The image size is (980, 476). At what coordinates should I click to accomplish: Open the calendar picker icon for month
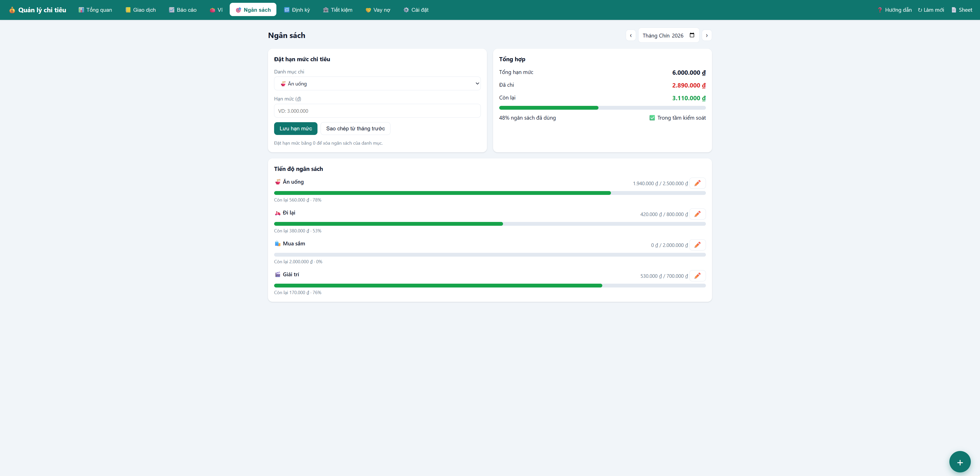pos(692,35)
